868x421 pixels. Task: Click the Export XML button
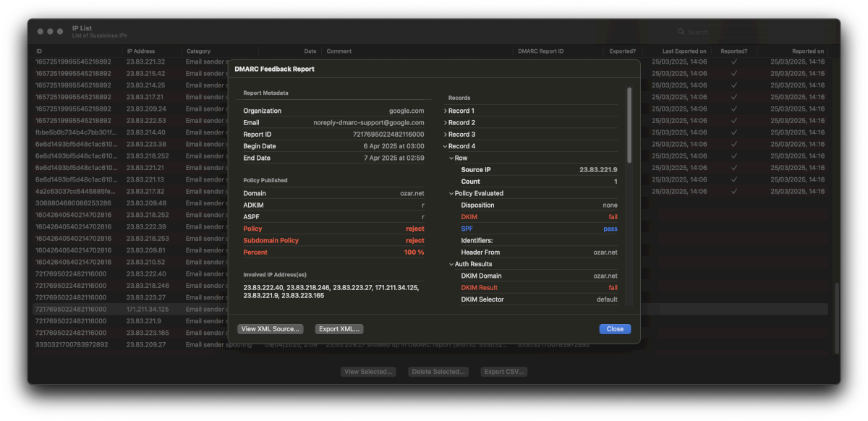pyautogui.click(x=339, y=329)
